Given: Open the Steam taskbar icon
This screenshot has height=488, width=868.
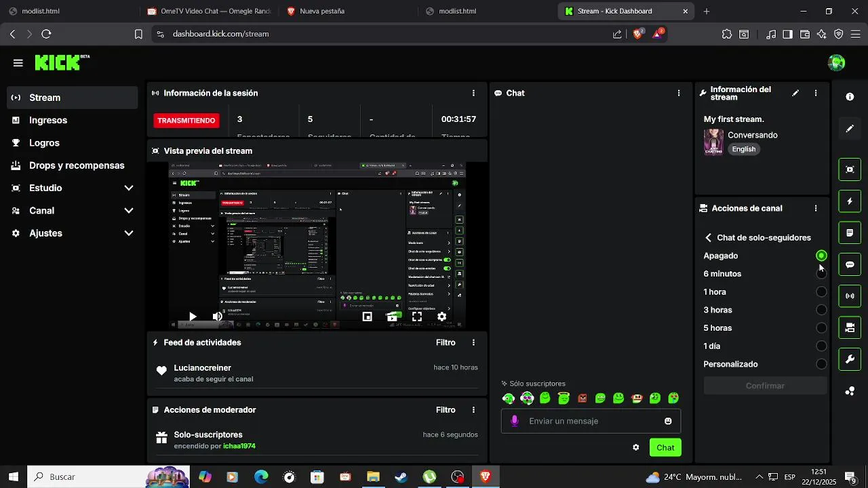Looking at the screenshot, I should [x=401, y=477].
